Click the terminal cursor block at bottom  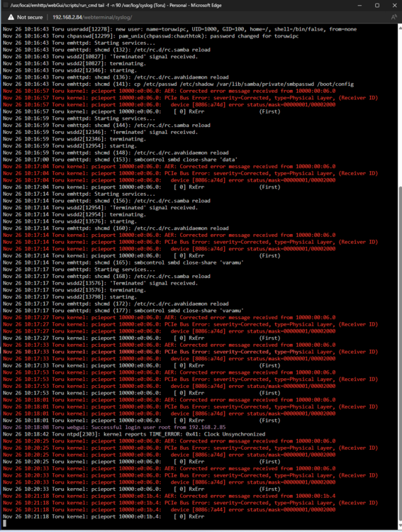click(5, 523)
